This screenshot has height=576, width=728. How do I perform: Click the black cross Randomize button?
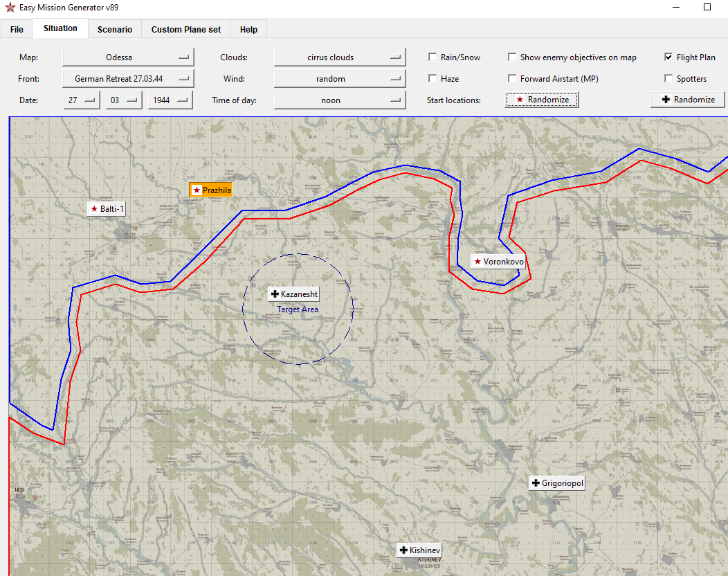tap(688, 100)
